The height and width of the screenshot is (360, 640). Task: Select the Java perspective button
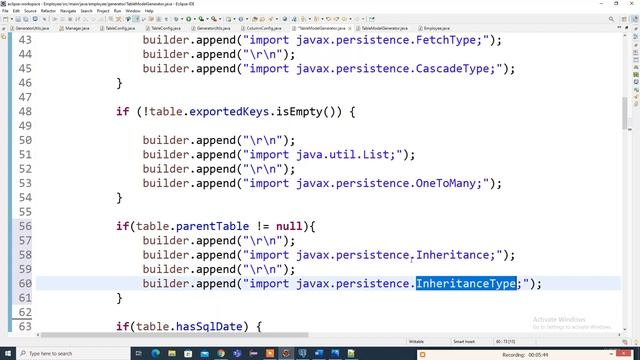tap(634, 19)
